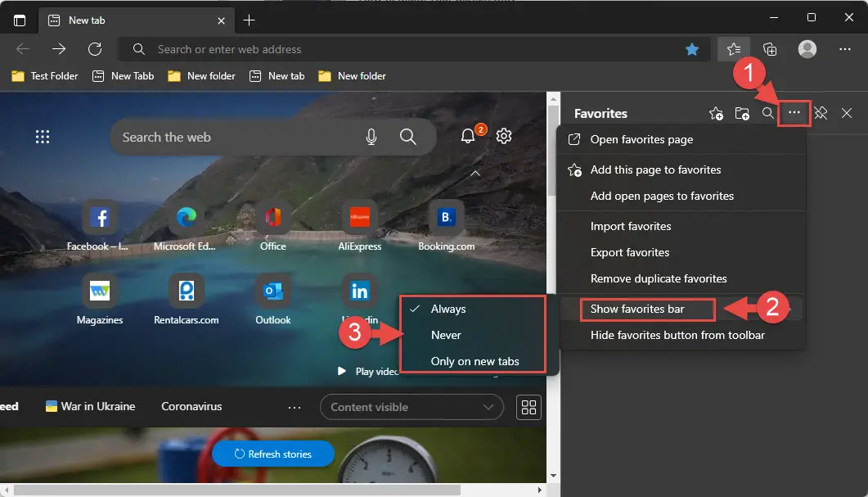Collapse quick links with the up chevron
This screenshot has height=497, width=868.
475,174
